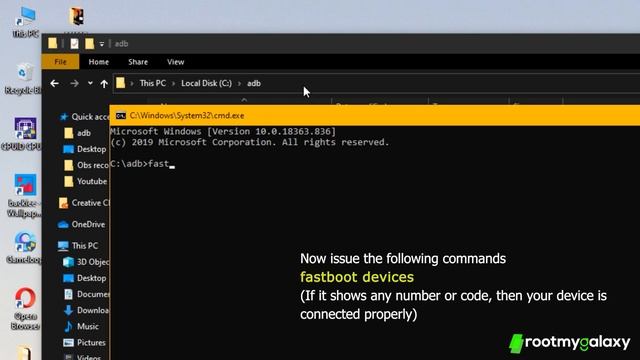Viewport: 640px width, 360px height.
Task: Select Creative Cloud Files in sidebar
Action: click(x=84, y=203)
